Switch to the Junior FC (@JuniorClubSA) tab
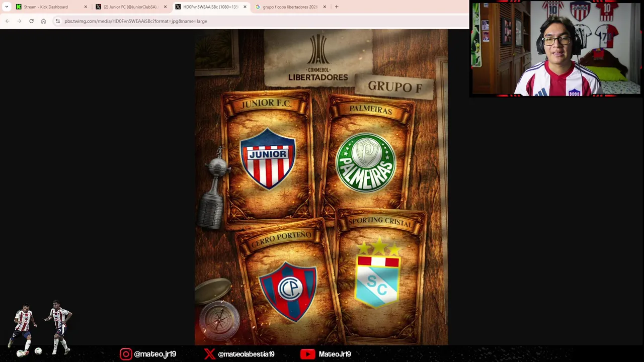The image size is (644, 362). [x=131, y=7]
